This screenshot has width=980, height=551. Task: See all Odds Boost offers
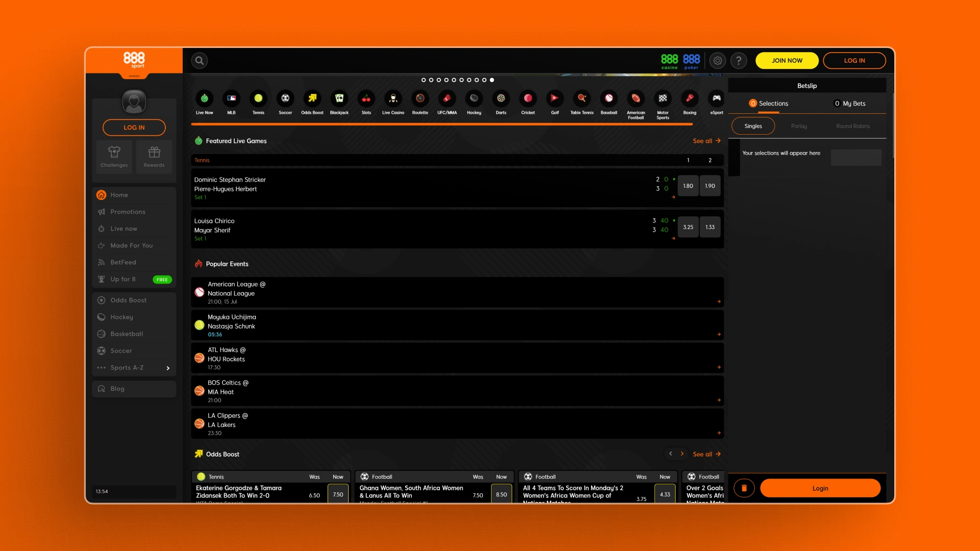(x=706, y=454)
